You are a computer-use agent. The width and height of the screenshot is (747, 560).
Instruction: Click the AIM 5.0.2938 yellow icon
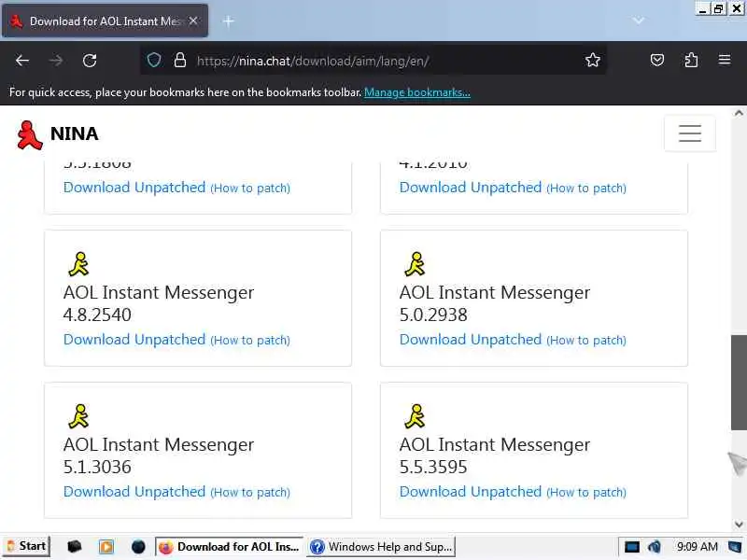[415, 264]
